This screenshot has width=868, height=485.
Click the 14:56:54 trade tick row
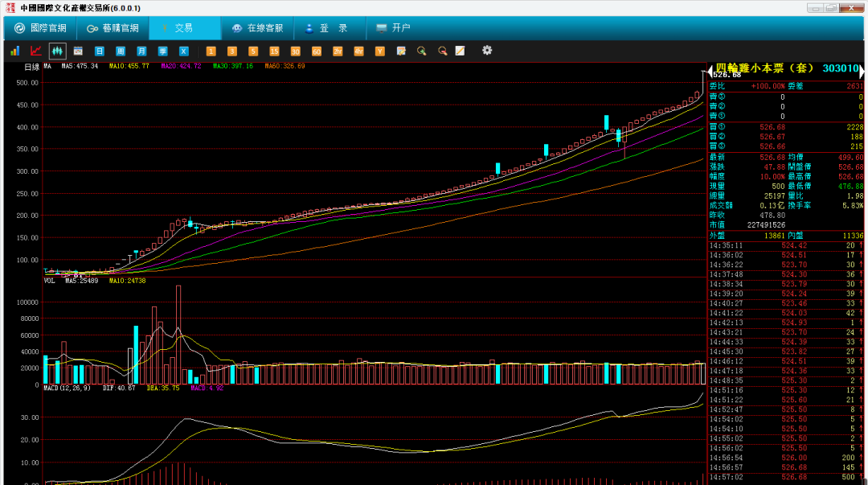(786, 458)
